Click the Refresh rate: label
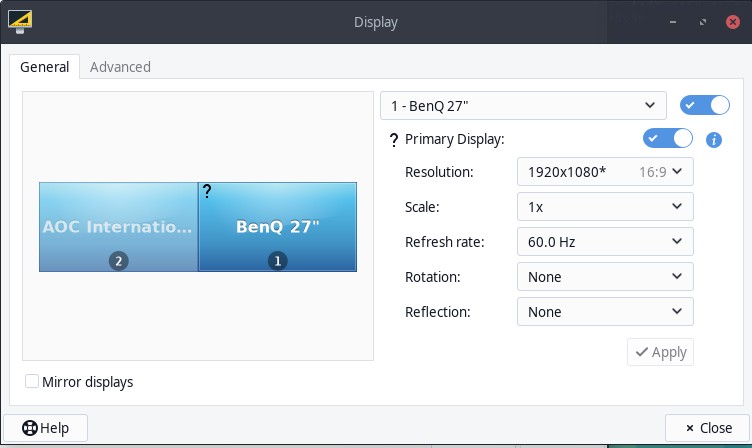The image size is (752, 448). pos(445,242)
